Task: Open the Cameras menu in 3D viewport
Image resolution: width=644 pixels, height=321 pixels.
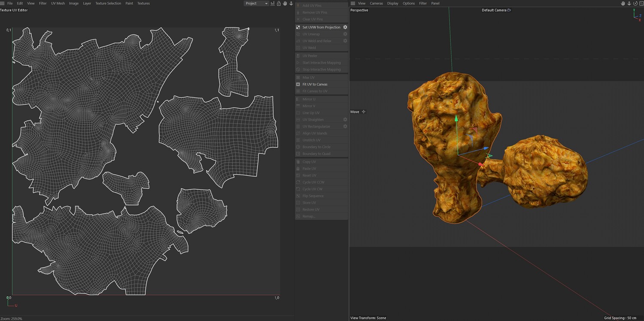Action: [x=377, y=3]
